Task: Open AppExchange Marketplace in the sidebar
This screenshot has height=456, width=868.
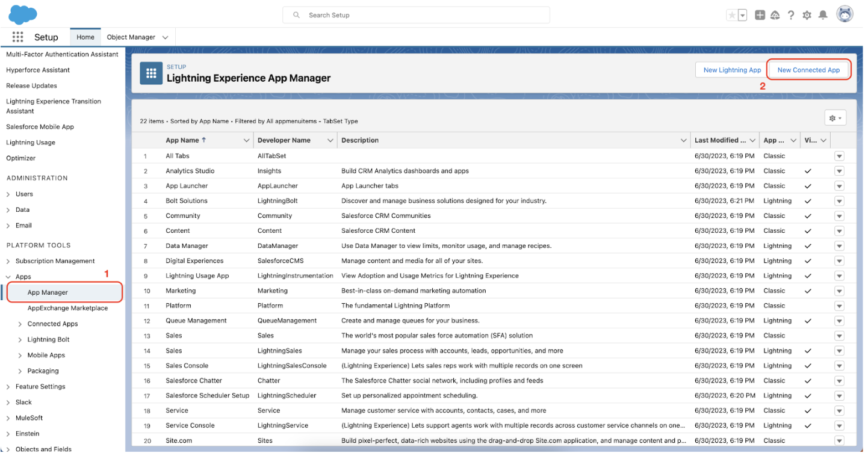Action: click(67, 308)
